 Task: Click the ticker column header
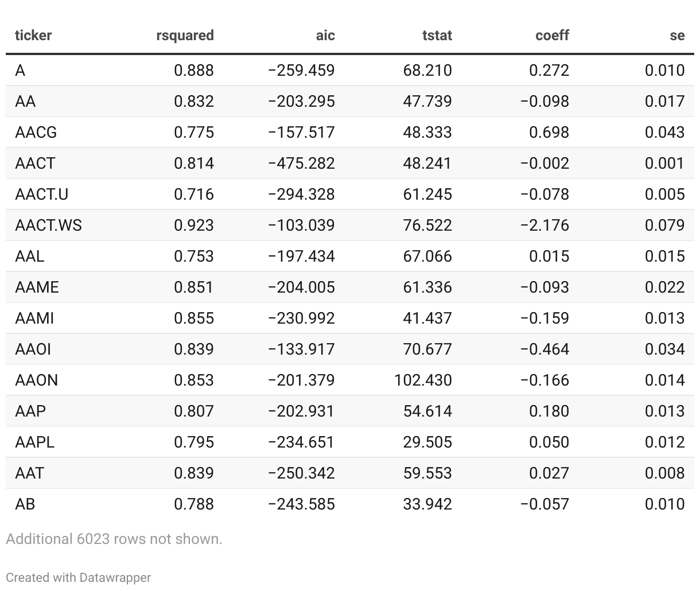pyautogui.click(x=33, y=36)
